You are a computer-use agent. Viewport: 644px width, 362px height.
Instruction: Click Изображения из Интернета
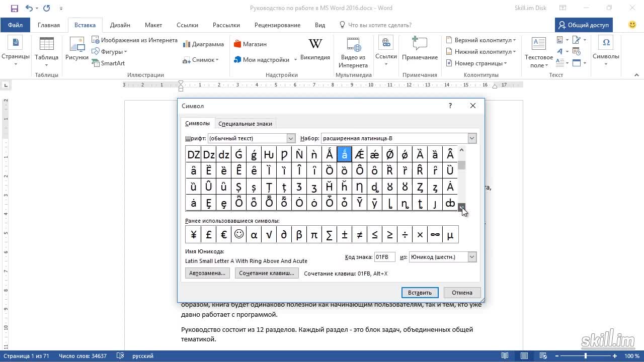pos(134,40)
